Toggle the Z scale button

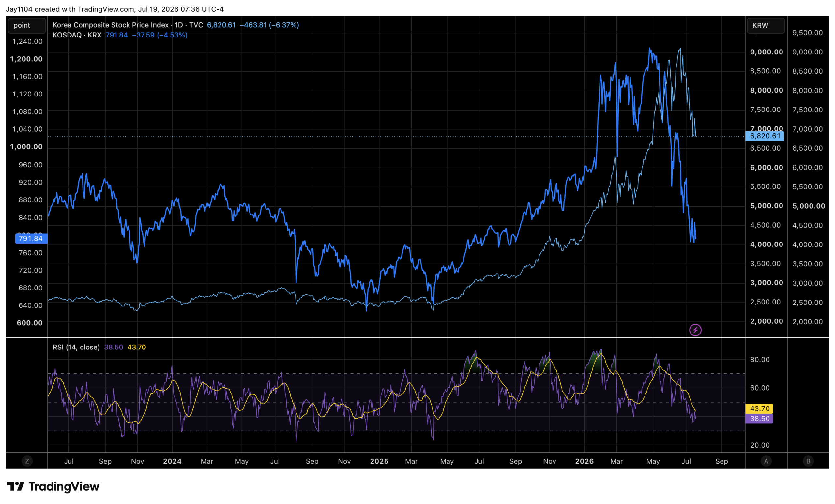[27, 461]
